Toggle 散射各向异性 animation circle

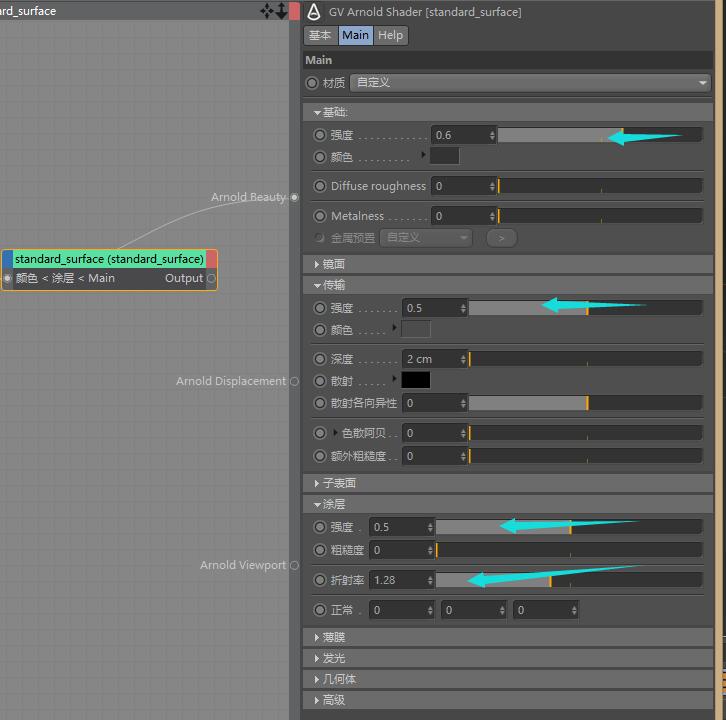(x=319, y=403)
